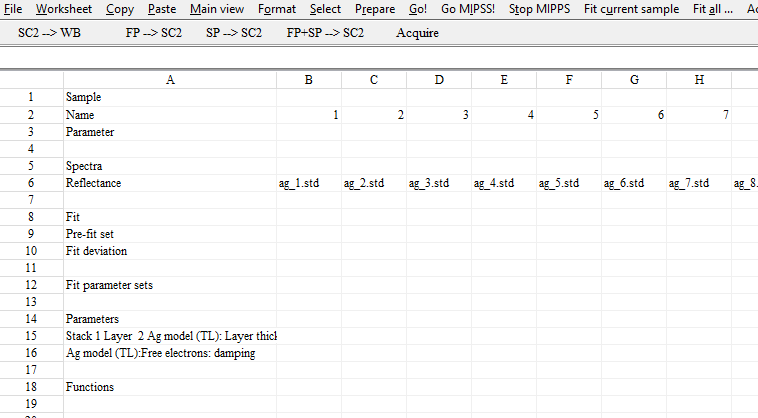Select column H header
Image resolution: width=758 pixels, height=418 pixels.
(699, 80)
